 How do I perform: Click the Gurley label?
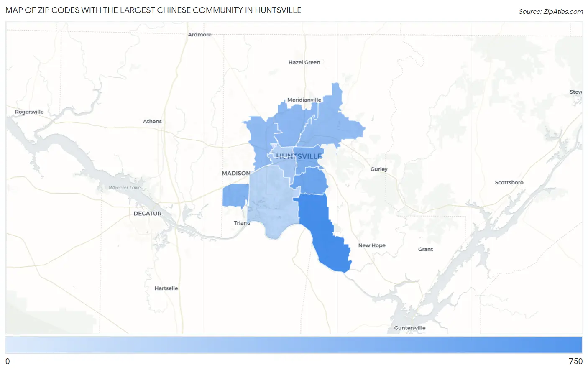click(379, 169)
